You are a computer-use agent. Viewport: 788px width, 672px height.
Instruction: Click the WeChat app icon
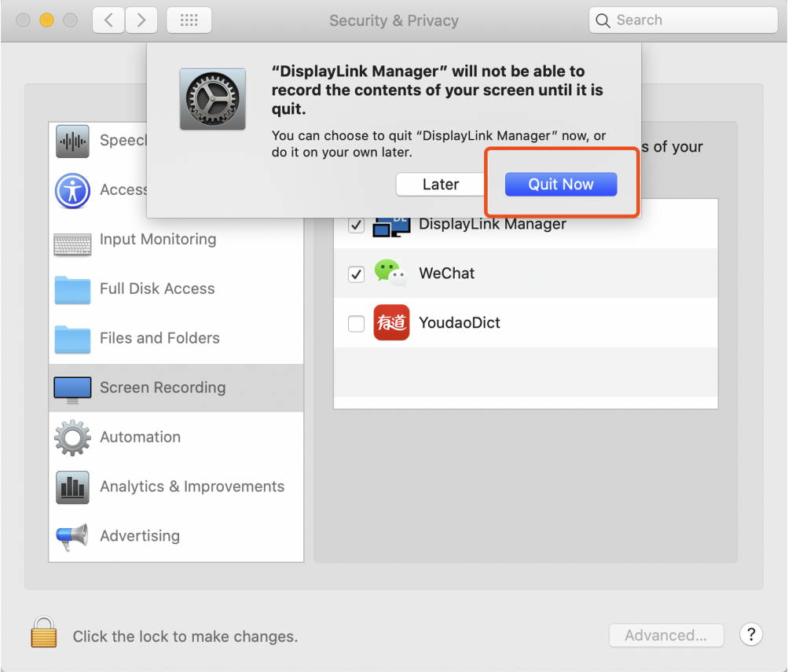tap(390, 273)
